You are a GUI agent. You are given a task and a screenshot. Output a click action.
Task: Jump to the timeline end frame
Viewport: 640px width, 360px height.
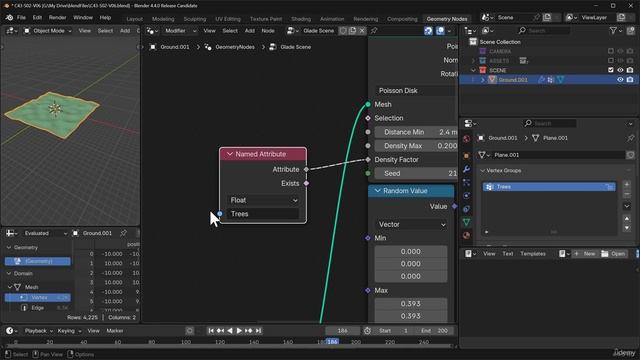pos(258,331)
